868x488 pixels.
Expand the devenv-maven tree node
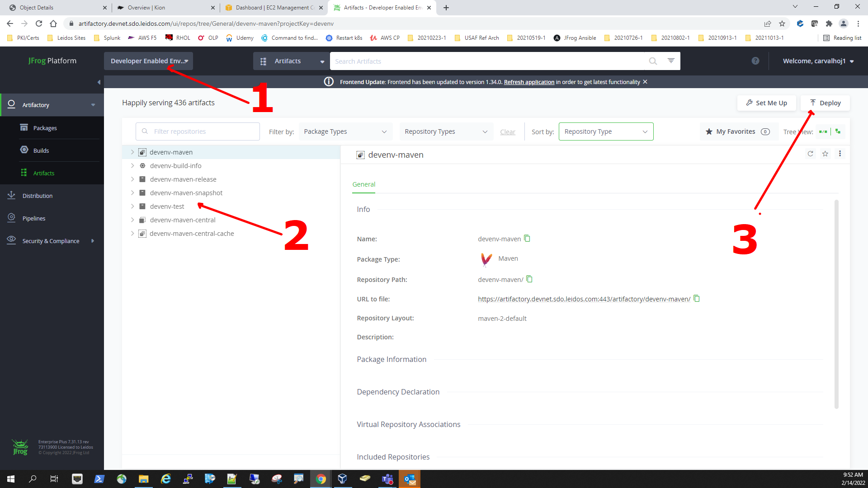(132, 152)
